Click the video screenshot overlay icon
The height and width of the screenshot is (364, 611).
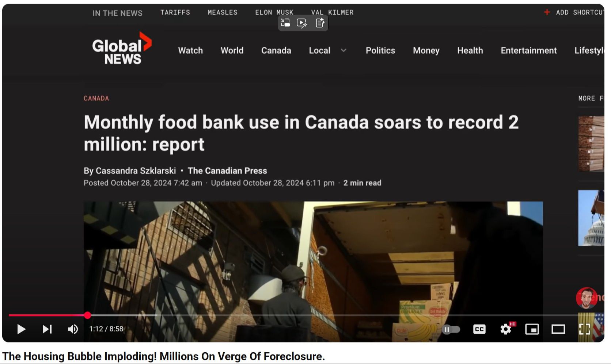[x=285, y=23]
